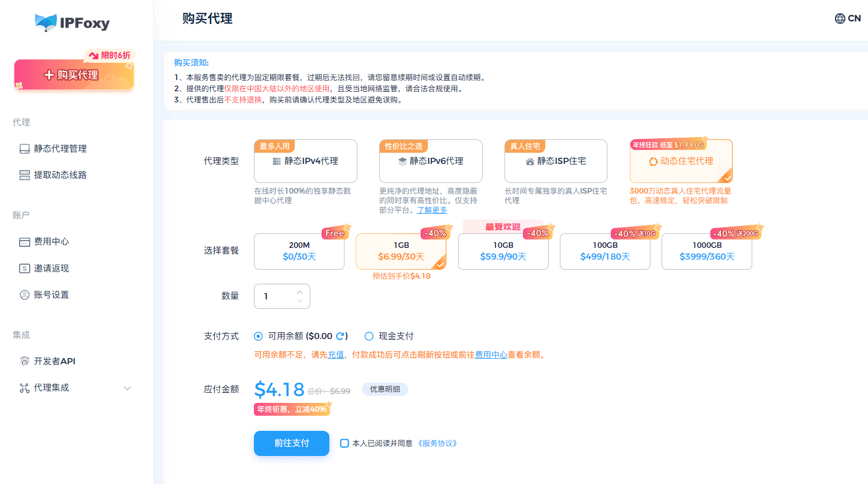Click the house icon in 静态ISP住宅
This screenshot has height=484, width=868.
click(x=530, y=161)
